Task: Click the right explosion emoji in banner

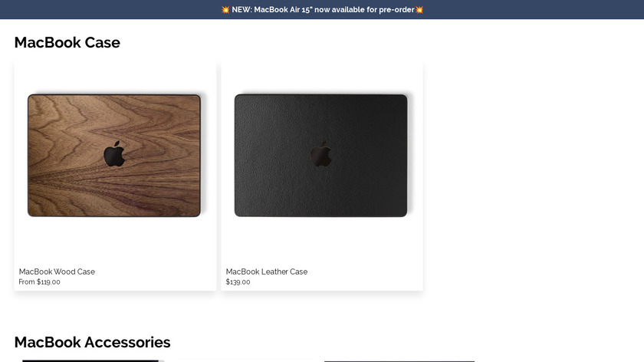Action: (419, 9)
